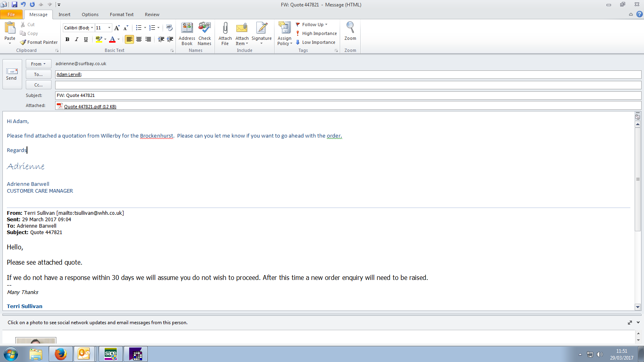
Task: Open the Insert ribbon tab
Action: coord(64,14)
